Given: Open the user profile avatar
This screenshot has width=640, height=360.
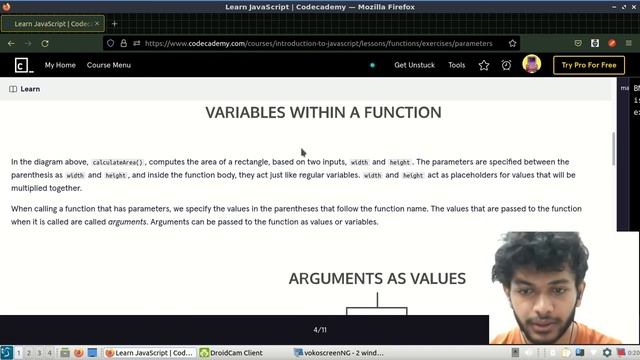Looking at the screenshot, I should click(531, 64).
